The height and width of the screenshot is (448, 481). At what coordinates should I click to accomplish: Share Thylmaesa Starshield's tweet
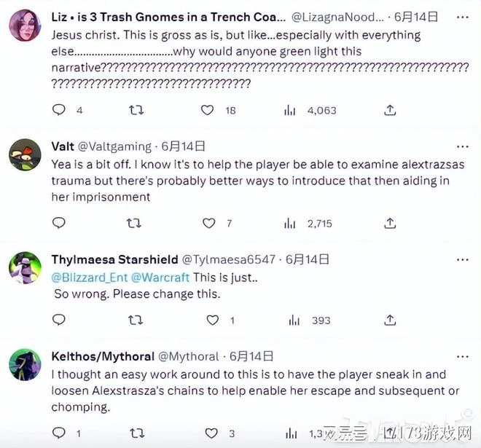click(390, 320)
